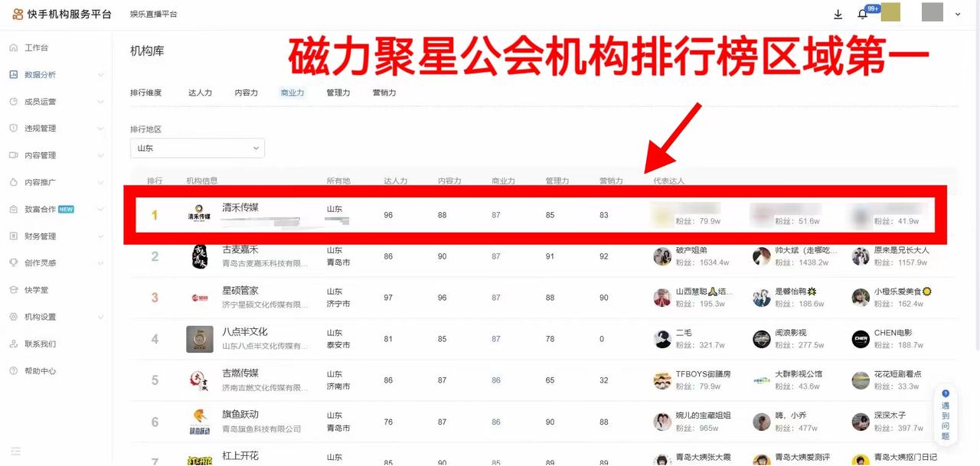Click the 遇到问题 floating help button
This screenshot has width=980, height=466.
click(x=946, y=415)
